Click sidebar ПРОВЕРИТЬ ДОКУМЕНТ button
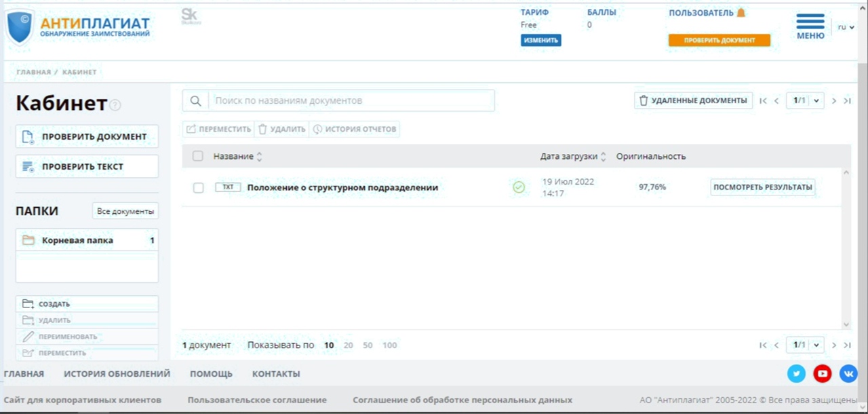Image resolution: width=868 pixels, height=414 pixels. (x=87, y=136)
